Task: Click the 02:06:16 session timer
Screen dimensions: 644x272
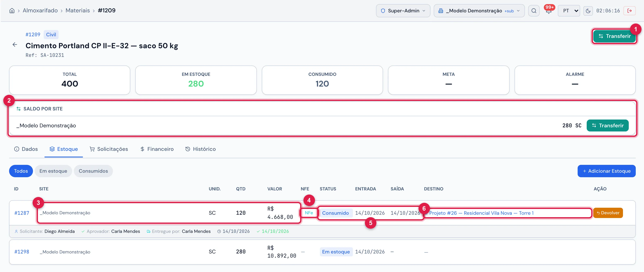Action: tap(608, 11)
